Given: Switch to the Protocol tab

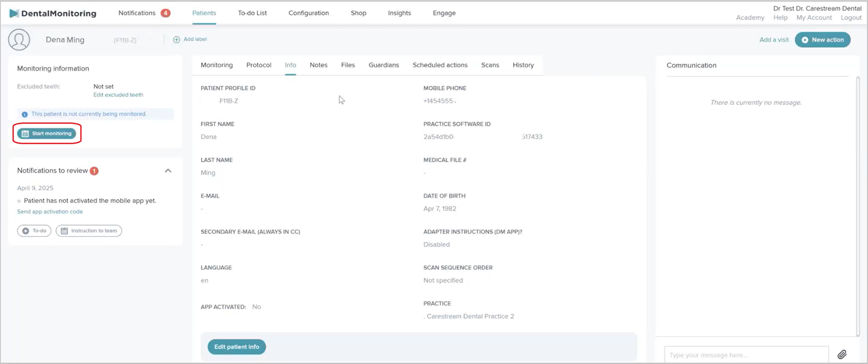Looking at the screenshot, I should click(259, 65).
